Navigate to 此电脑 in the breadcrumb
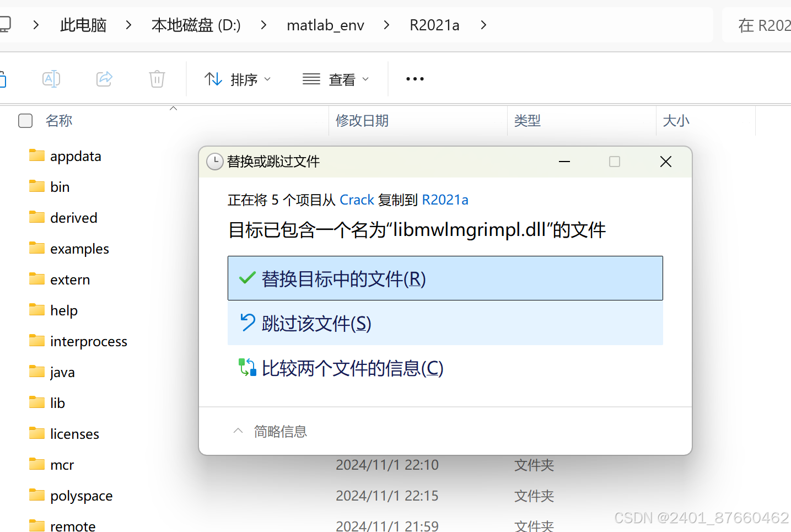The width and height of the screenshot is (791, 532). point(83,25)
